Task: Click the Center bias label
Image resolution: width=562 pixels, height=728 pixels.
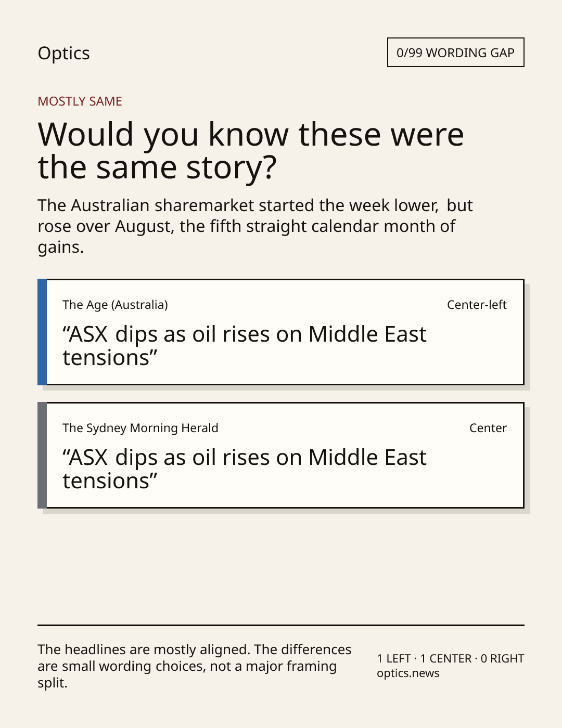Action: [x=488, y=428]
